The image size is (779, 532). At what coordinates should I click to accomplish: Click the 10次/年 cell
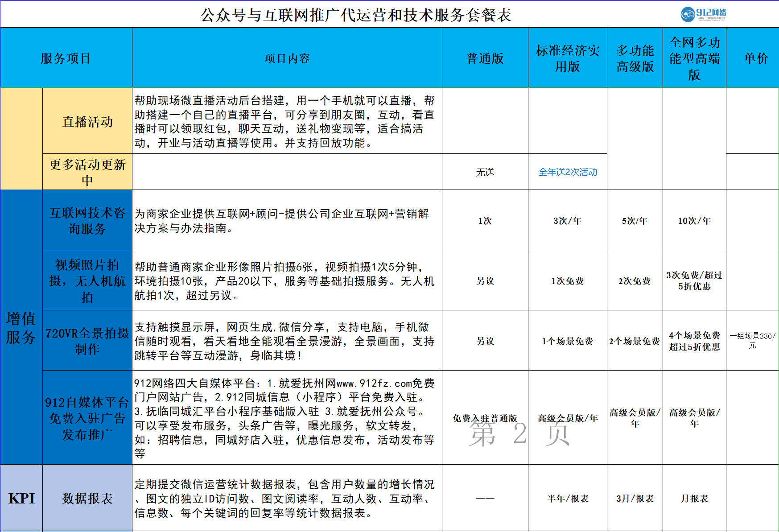tap(694, 221)
